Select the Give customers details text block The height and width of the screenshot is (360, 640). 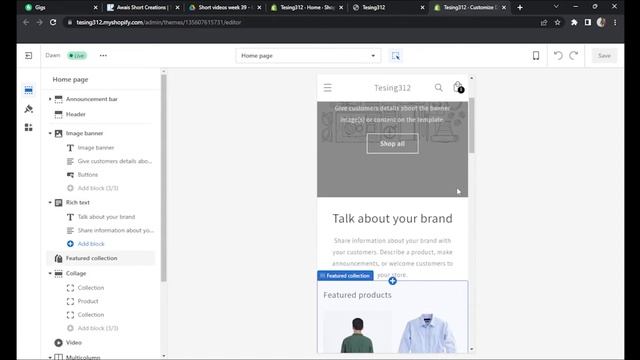click(115, 161)
